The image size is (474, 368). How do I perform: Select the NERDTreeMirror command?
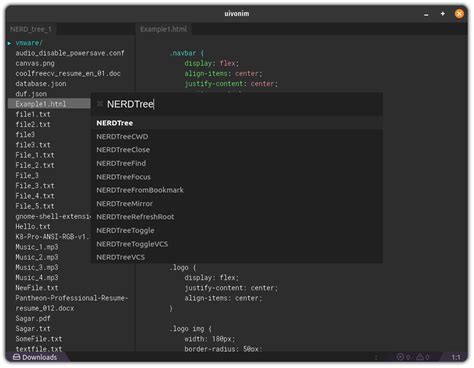tap(237, 203)
